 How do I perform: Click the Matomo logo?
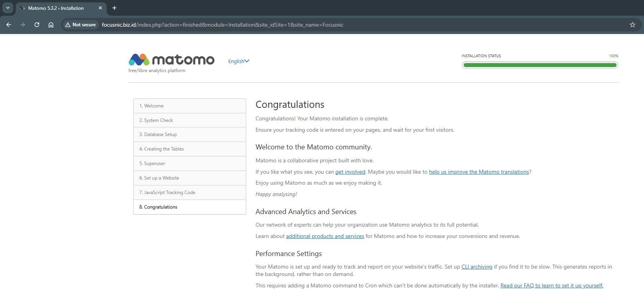(171, 60)
